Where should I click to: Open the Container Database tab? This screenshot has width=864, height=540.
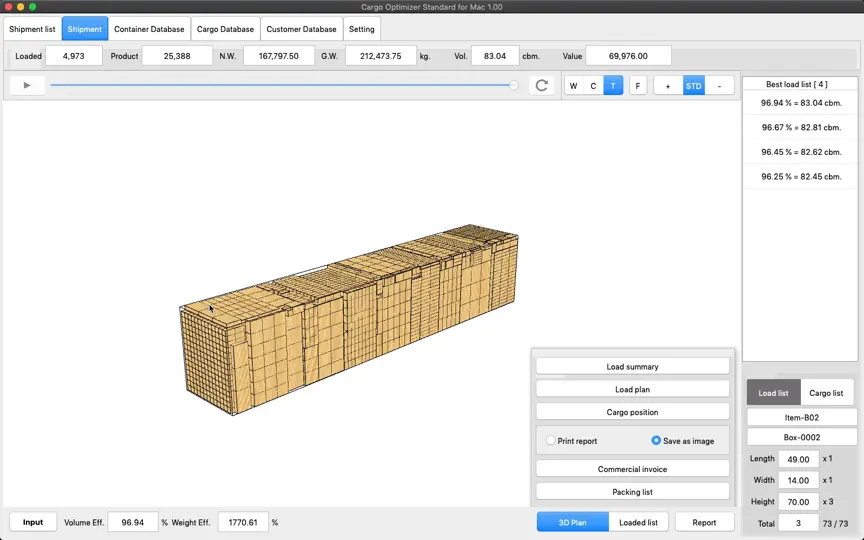pyautogui.click(x=149, y=29)
